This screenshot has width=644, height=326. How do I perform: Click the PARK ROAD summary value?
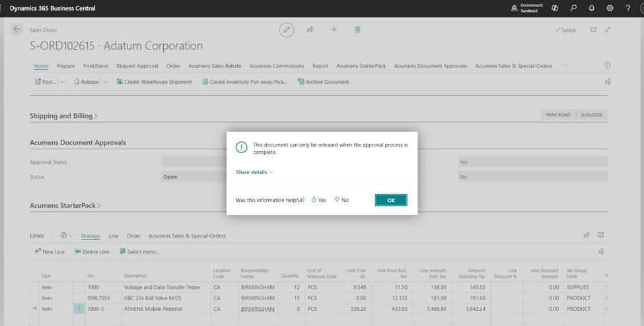click(557, 115)
